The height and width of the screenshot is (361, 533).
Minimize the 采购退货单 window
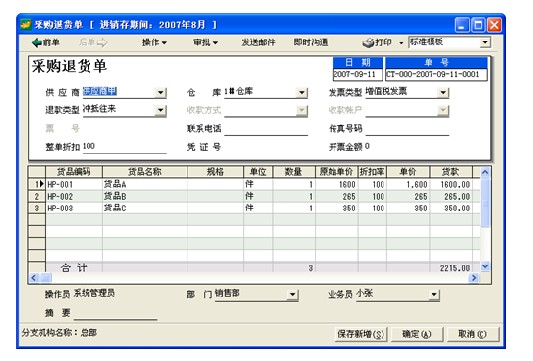(x=462, y=25)
